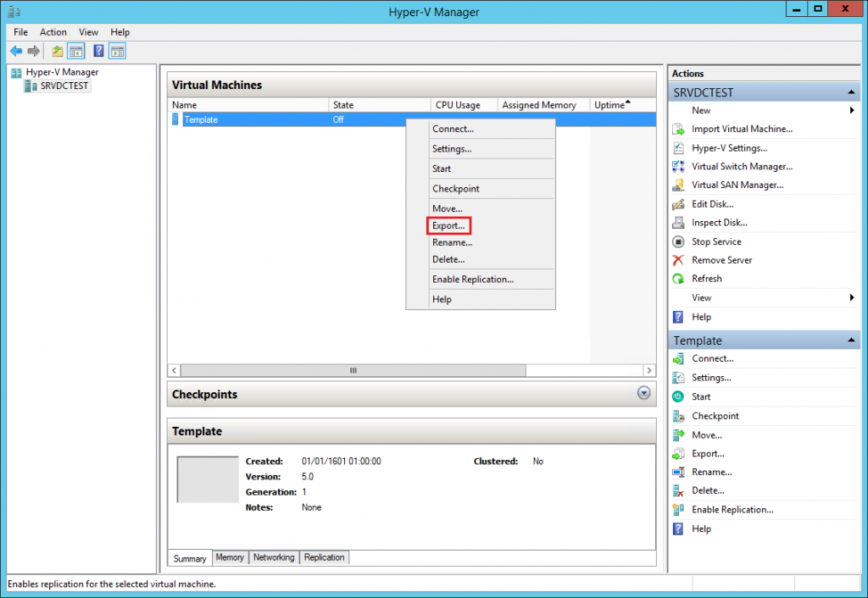Expand the Checkpoints panel

click(643, 393)
